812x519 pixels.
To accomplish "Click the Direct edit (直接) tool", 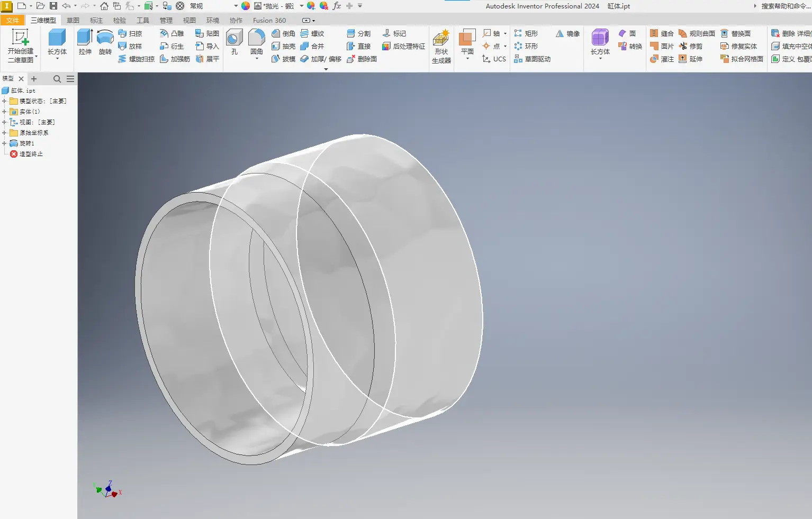I will click(358, 46).
